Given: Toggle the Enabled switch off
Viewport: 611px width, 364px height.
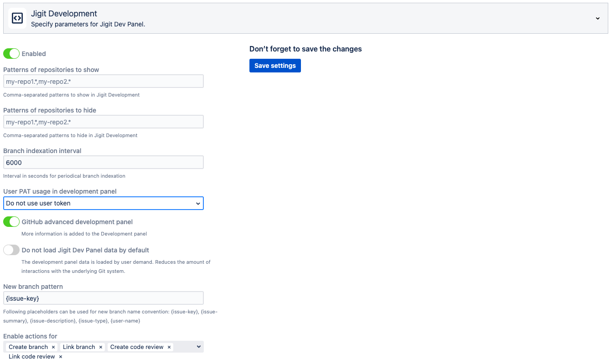Looking at the screenshot, I should click(x=11, y=54).
